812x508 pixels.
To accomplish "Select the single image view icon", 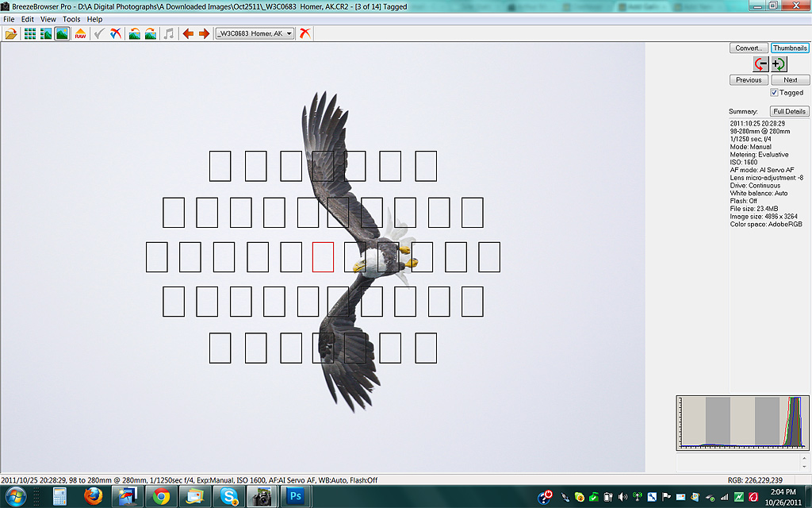I will pos(62,33).
